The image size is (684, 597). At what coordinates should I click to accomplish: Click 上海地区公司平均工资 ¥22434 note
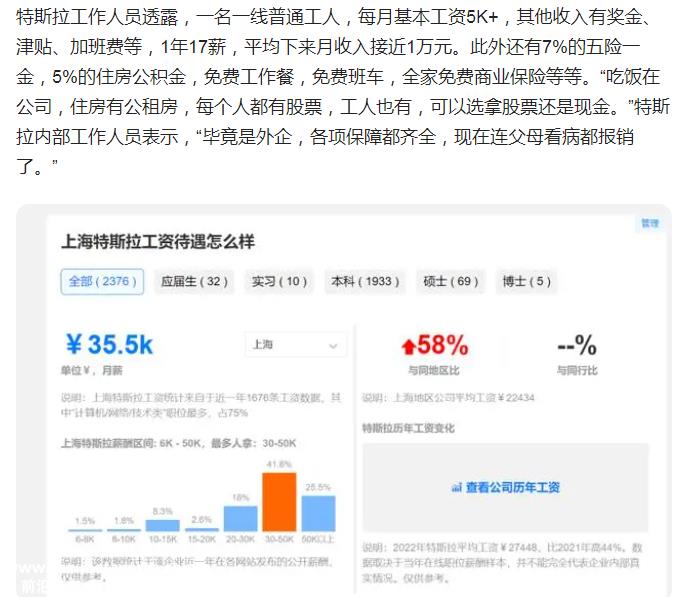click(448, 398)
